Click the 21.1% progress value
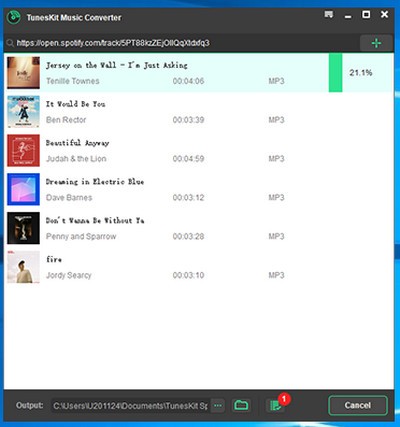This screenshot has height=427, width=400. point(361,72)
